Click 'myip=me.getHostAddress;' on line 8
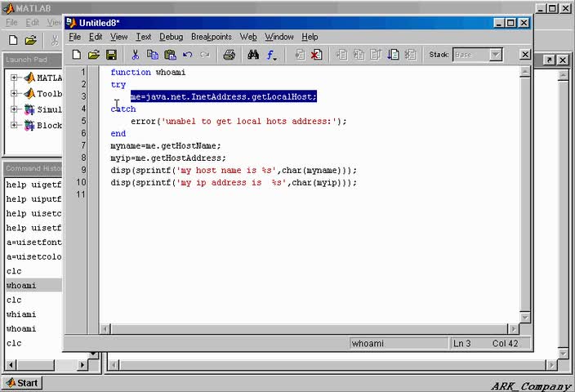 pos(168,158)
